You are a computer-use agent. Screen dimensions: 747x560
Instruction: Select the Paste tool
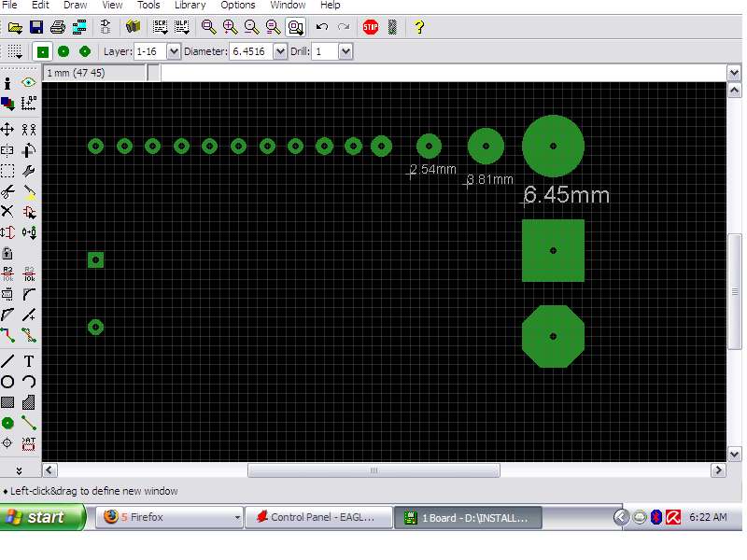[x=29, y=191]
